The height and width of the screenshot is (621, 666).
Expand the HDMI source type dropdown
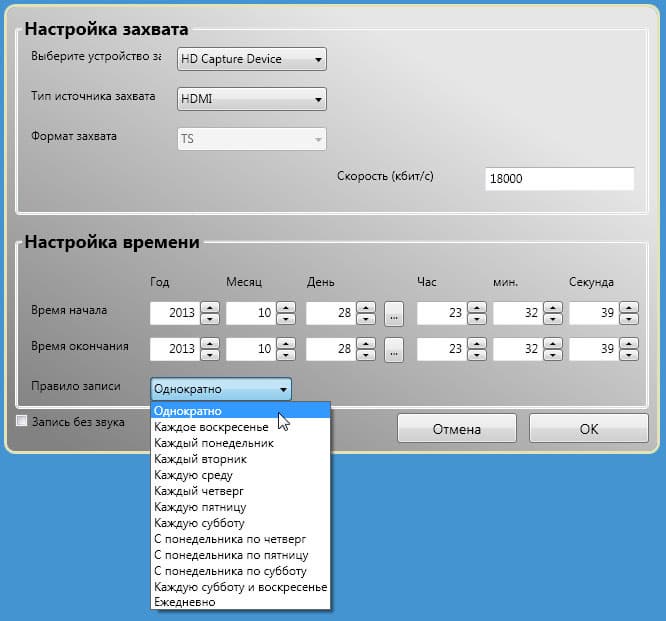pos(252,99)
